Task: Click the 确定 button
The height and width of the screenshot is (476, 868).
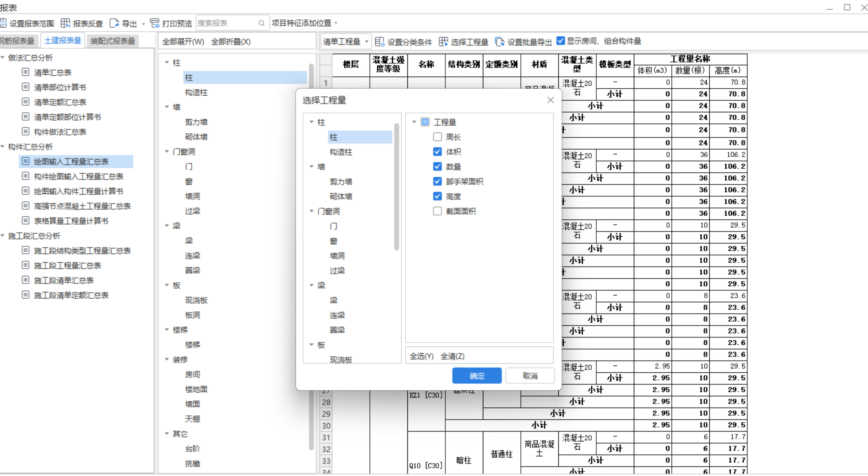Action: point(477,376)
